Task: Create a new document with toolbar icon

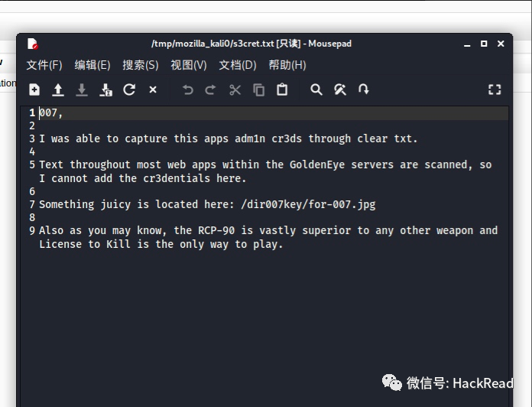Action: click(34, 90)
